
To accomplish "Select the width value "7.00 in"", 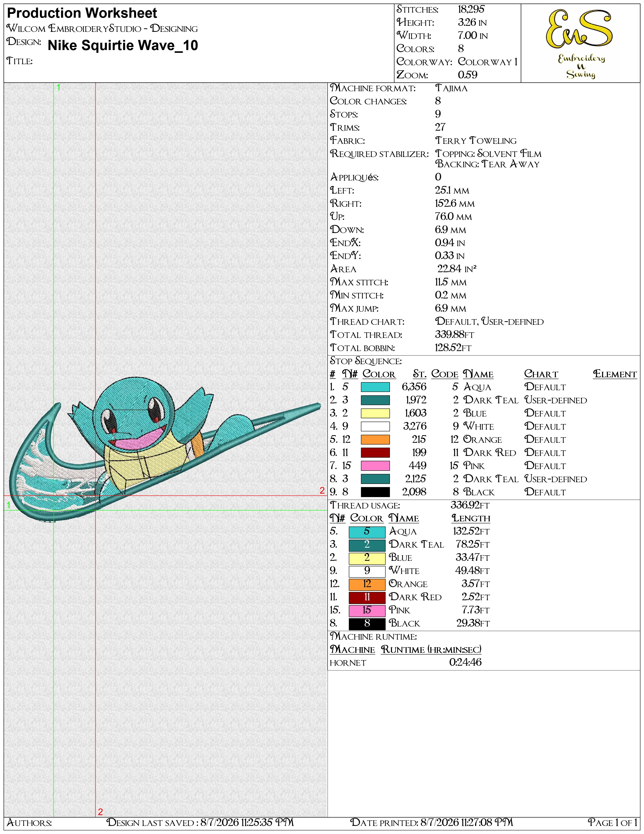I will click(473, 36).
